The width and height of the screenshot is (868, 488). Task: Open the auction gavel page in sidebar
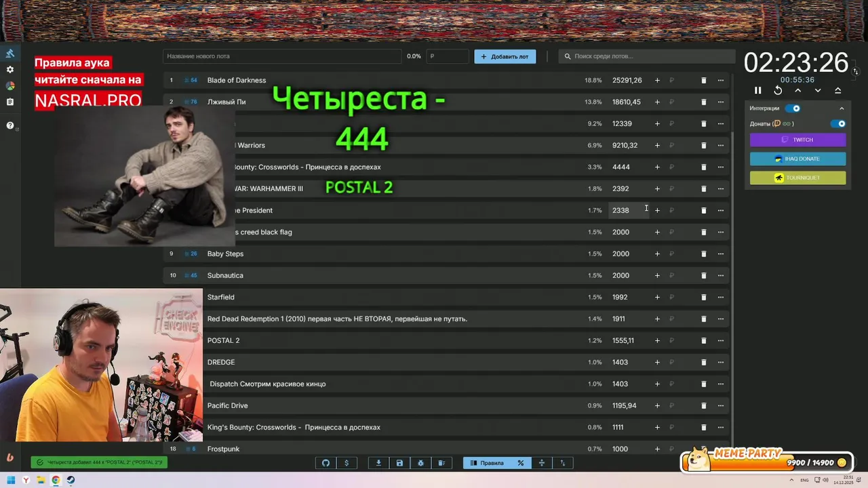10,54
